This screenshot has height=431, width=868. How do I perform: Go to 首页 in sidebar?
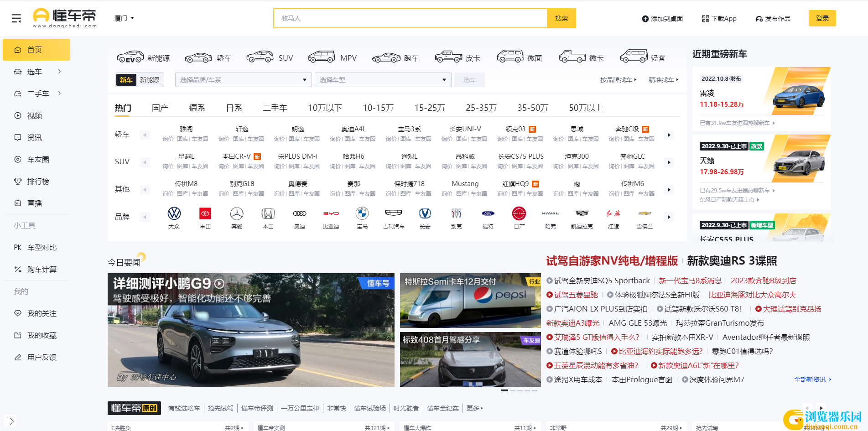pyautogui.click(x=36, y=50)
